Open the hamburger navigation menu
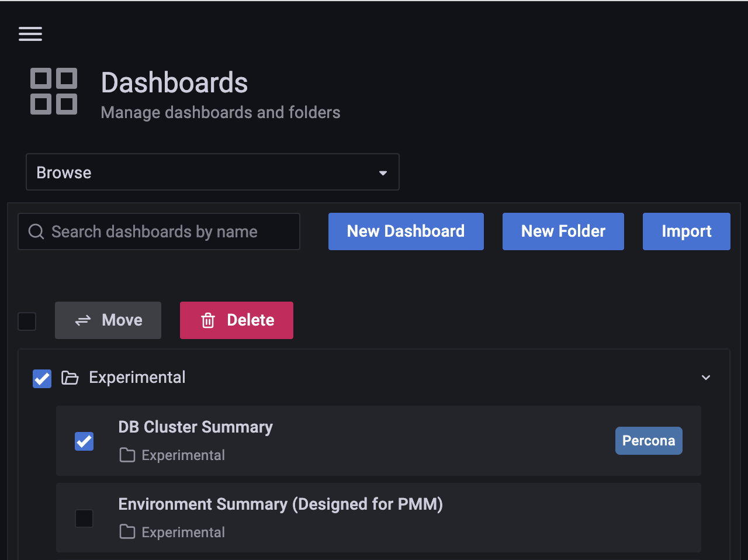 click(30, 34)
